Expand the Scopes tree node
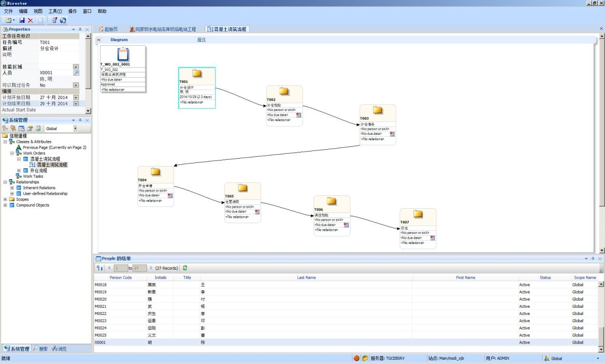The width and height of the screenshot is (605, 364). (5, 200)
